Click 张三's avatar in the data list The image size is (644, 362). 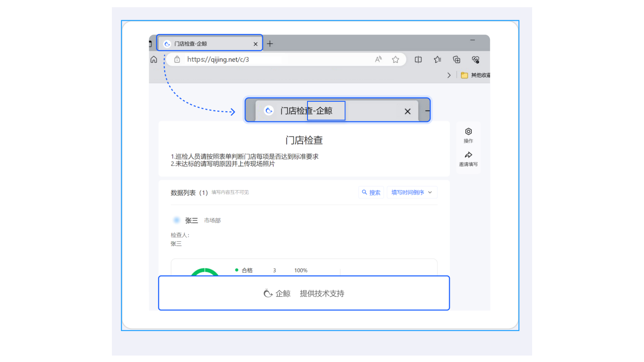pyautogui.click(x=176, y=220)
